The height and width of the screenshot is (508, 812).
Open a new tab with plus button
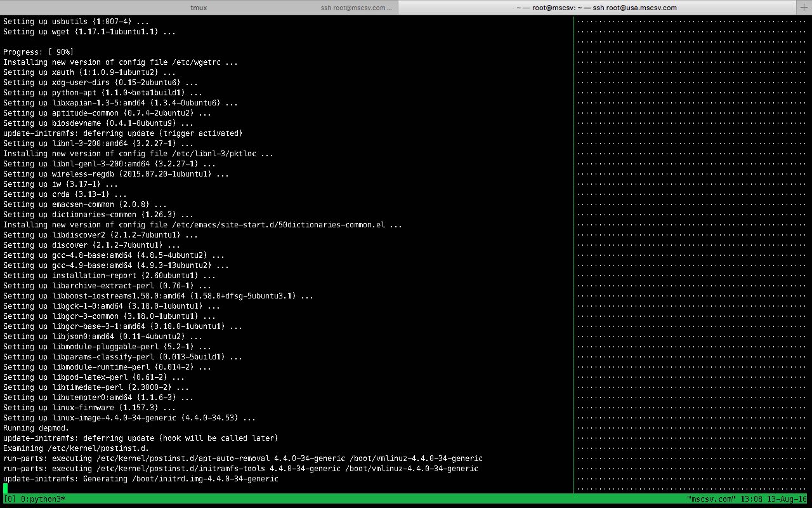coord(804,8)
